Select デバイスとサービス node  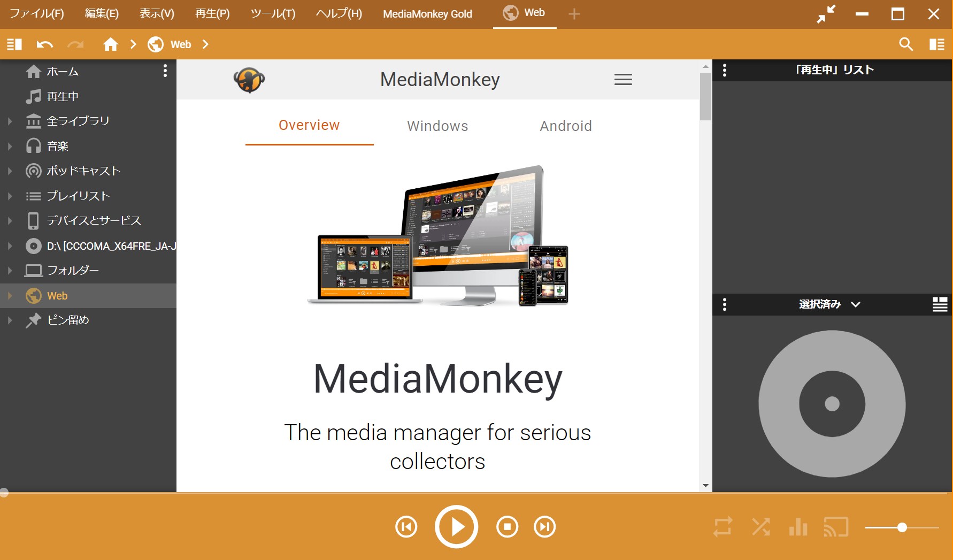click(x=88, y=220)
